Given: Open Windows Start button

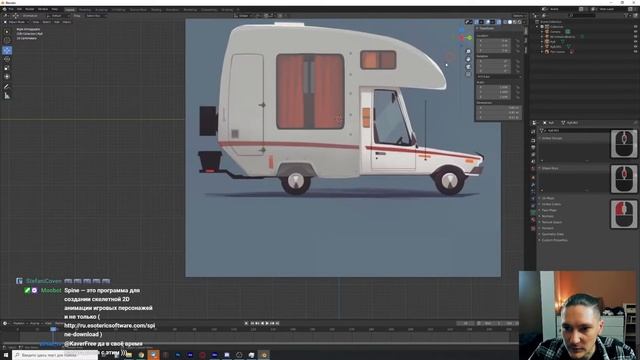Looking at the screenshot, I should [x=6, y=355].
